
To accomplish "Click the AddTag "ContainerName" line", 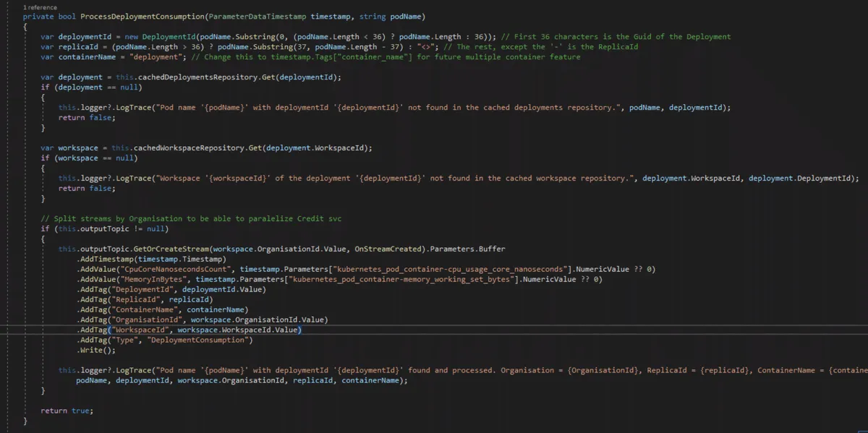I will coord(162,309).
